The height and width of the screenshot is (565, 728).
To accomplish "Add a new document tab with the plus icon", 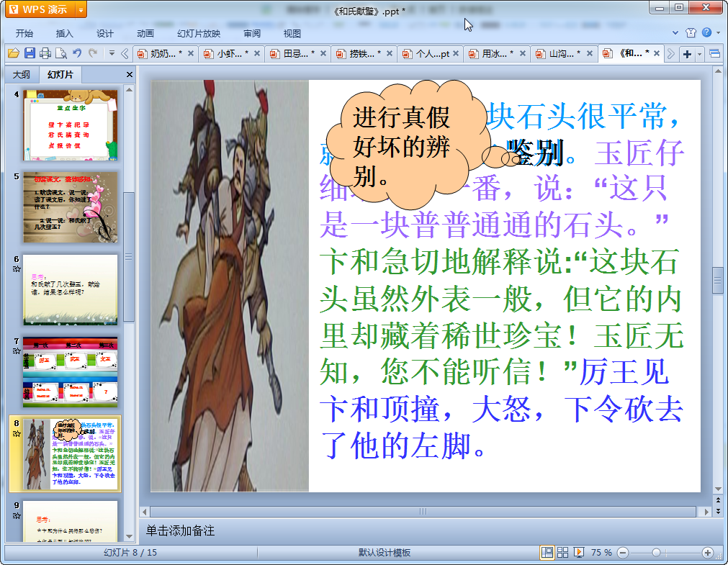I will (687, 54).
